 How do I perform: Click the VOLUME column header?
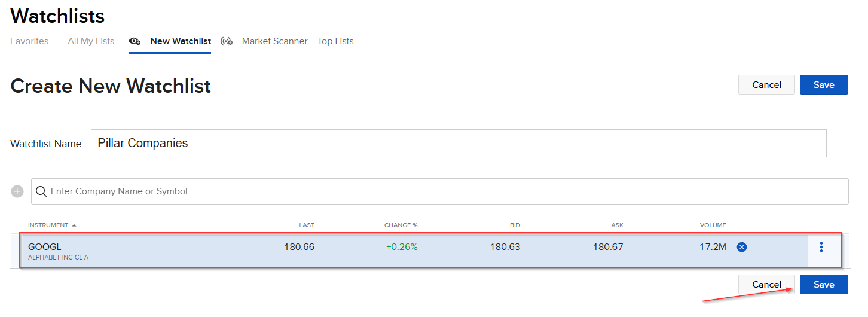pos(713,225)
